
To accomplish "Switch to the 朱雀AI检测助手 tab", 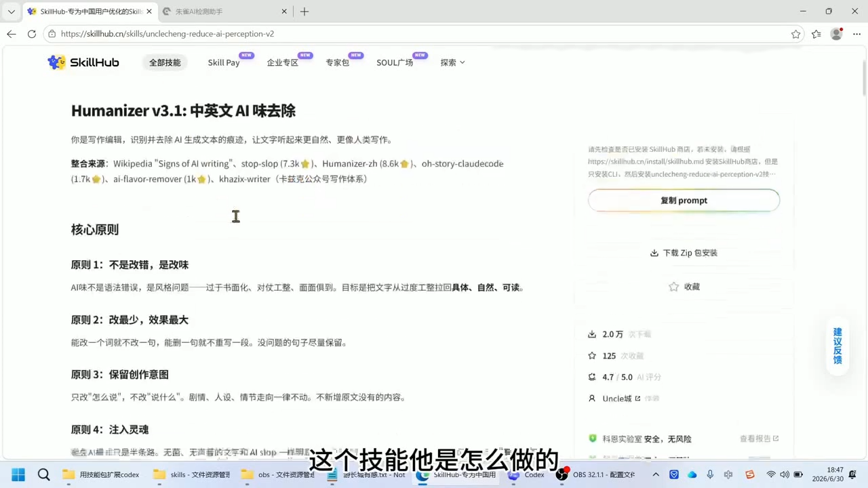I will (225, 12).
